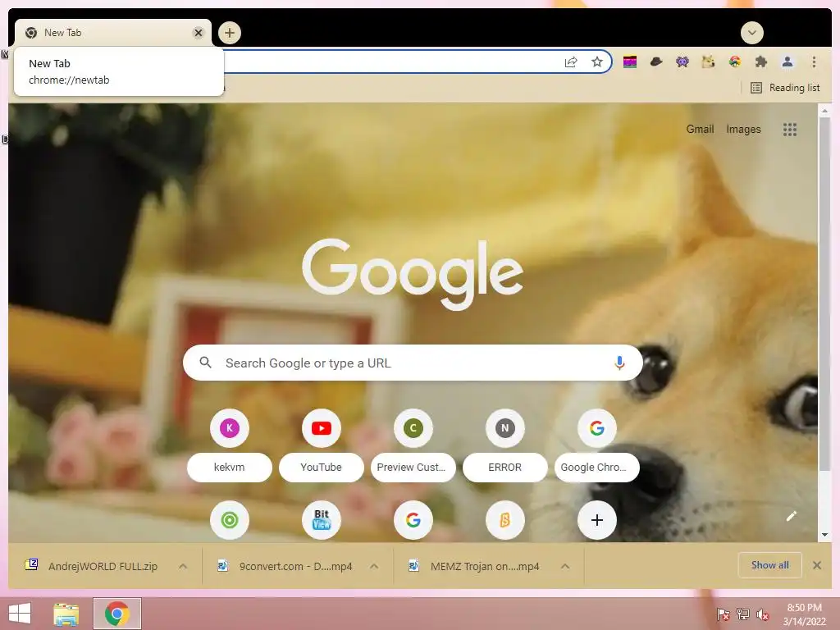Click the share this page icon
The height and width of the screenshot is (630, 840).
point(571,62)
